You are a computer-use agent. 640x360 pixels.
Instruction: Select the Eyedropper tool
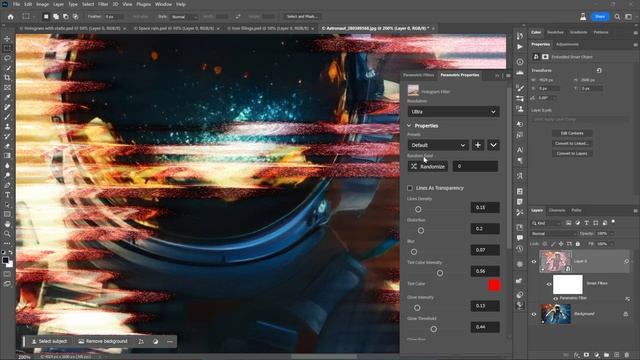[7, 97]
